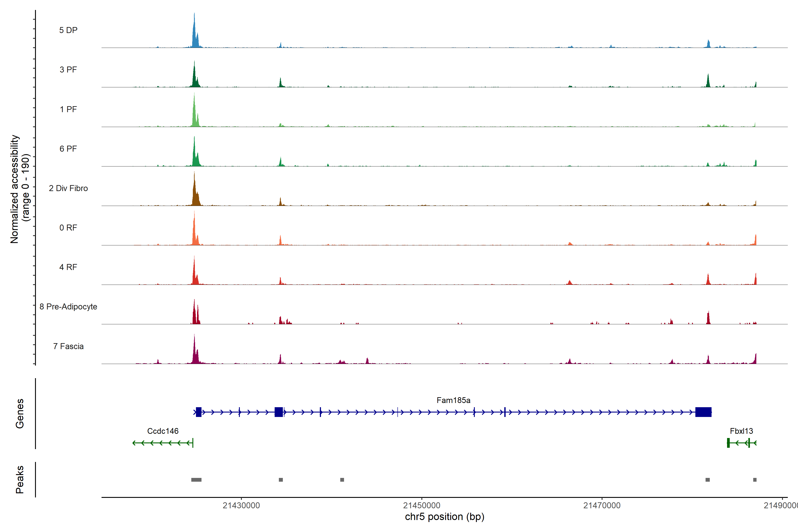798x532 pixels.
Task: Click the Peaks panel label
Action: 20,479
